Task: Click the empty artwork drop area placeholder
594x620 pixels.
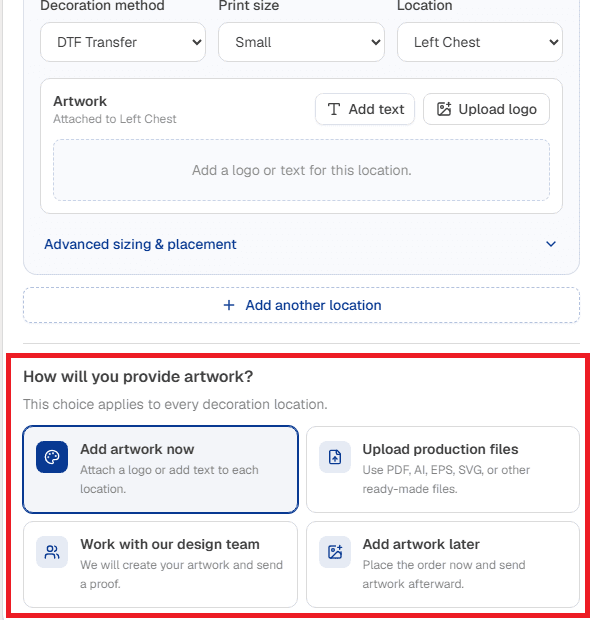Action: (x=301, y=170)
